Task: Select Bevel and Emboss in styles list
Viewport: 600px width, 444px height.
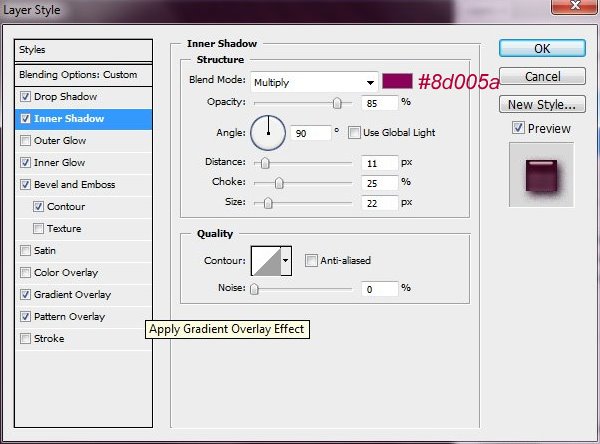Action: click(75, 185)
